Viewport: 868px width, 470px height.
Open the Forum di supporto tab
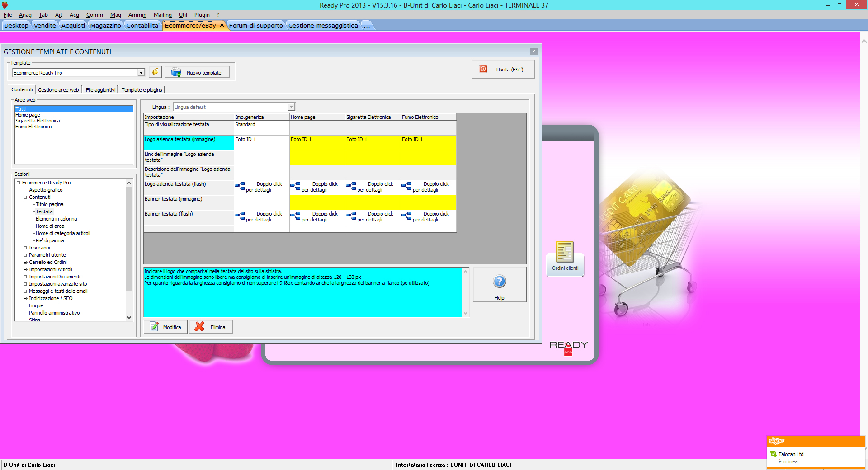(x=256, y=25)
